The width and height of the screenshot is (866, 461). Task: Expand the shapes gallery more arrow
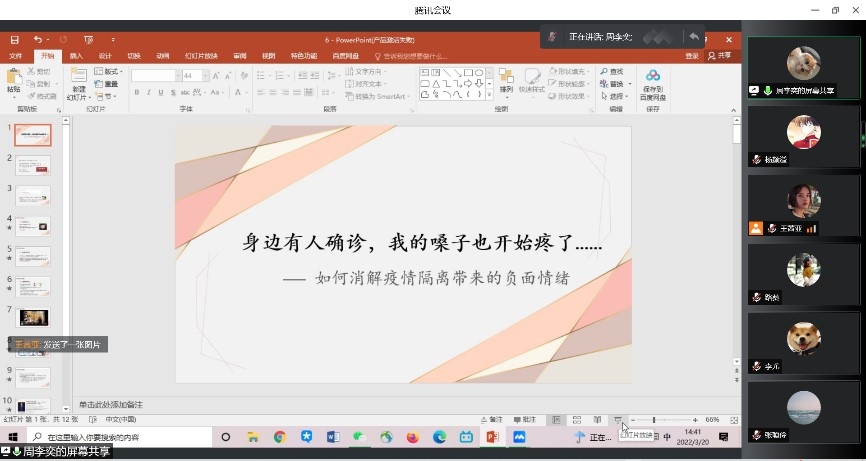click(x=491, y=95)
